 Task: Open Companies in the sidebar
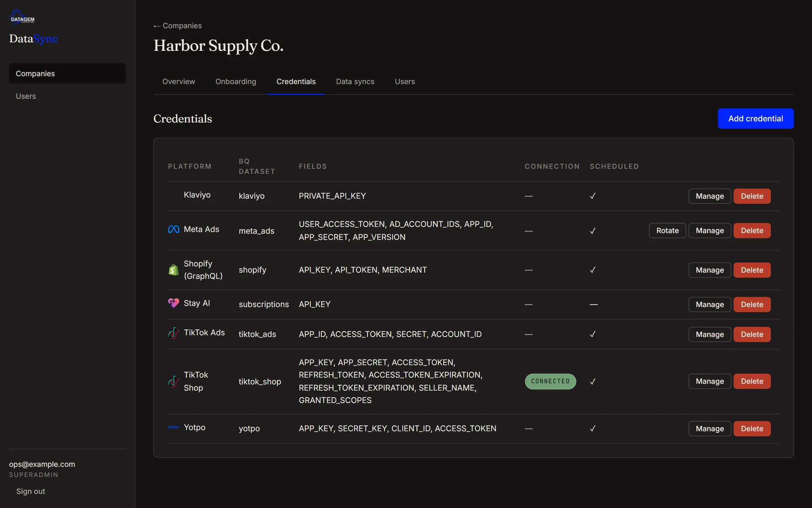click(67, 74)
